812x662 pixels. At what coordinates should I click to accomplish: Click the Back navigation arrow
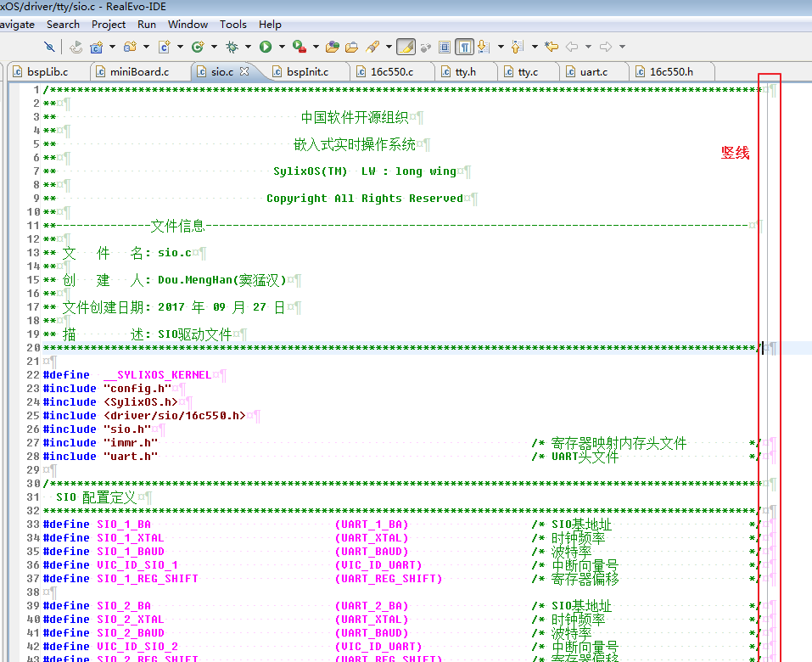(572, 48)
